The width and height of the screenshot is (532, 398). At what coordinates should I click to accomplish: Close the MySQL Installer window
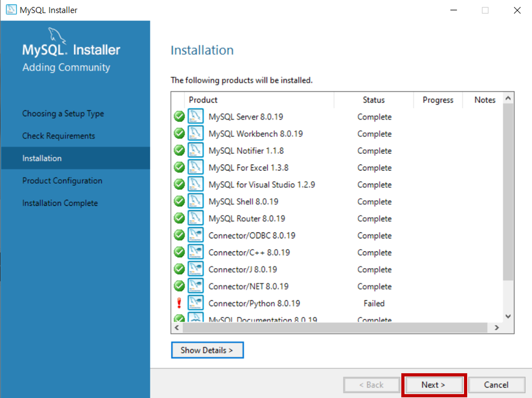point(517,10)
